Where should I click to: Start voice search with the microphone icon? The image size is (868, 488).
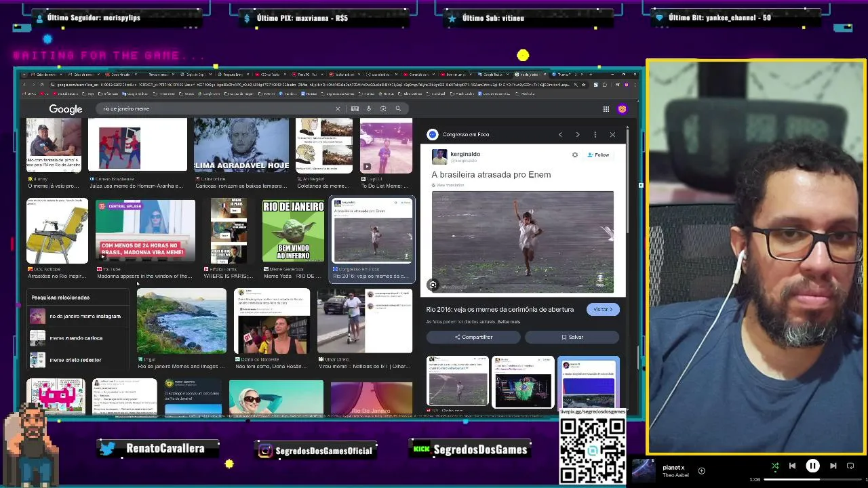(x=369, y=108)
